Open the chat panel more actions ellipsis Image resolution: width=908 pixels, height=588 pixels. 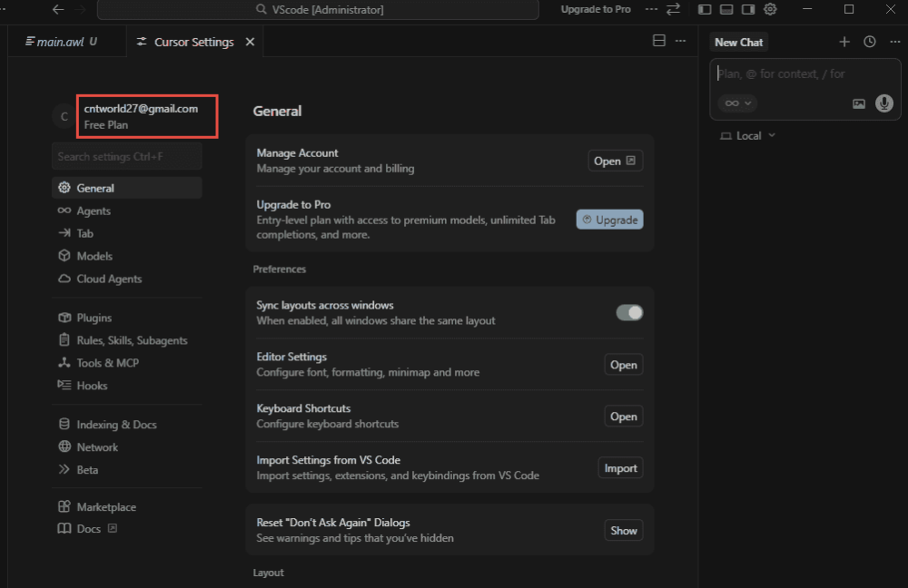893,42
